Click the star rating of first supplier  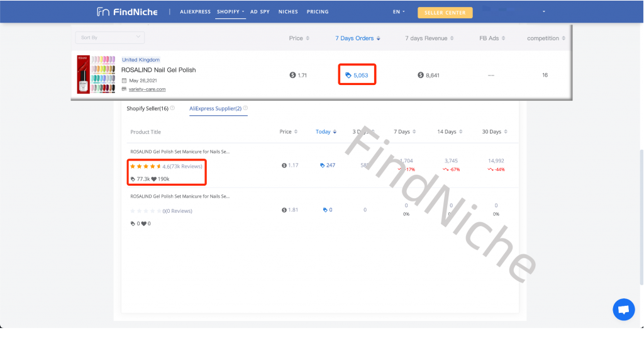145,166
